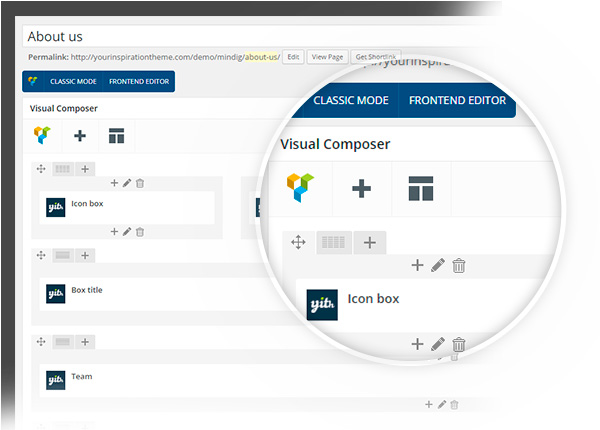Screen dimensions: 600x430
Task: Open the about-us permalink slug
Action: click(262, 57)
